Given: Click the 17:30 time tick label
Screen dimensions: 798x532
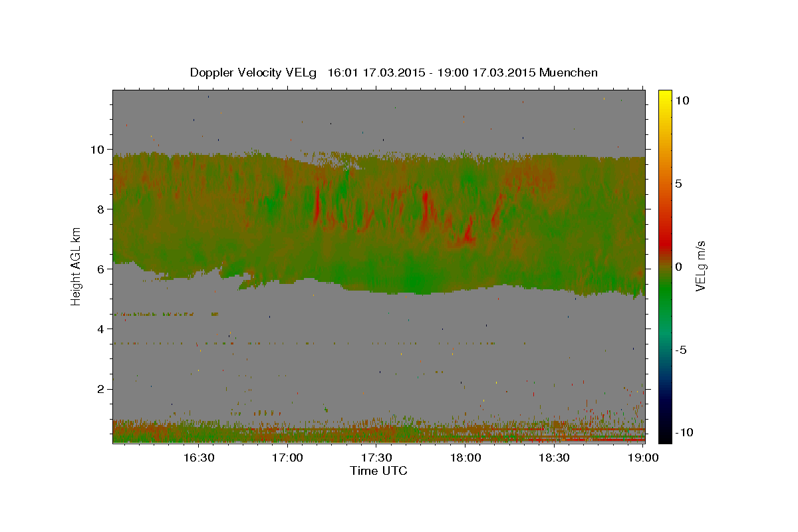Looking at the screenshot, I should pyautogui.click(x=376, y=458).
